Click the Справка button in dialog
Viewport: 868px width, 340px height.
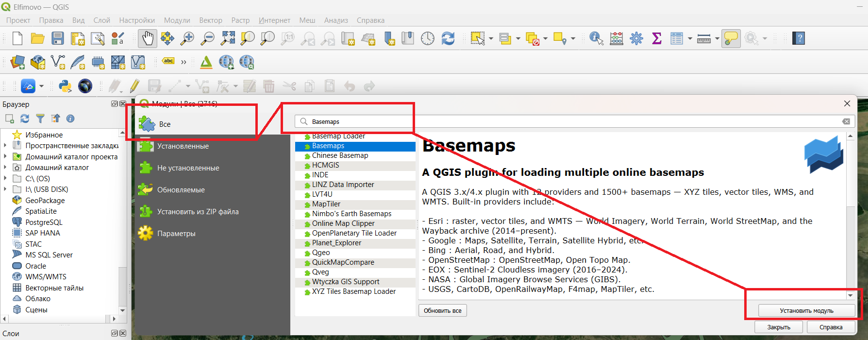tap(831, 327)
